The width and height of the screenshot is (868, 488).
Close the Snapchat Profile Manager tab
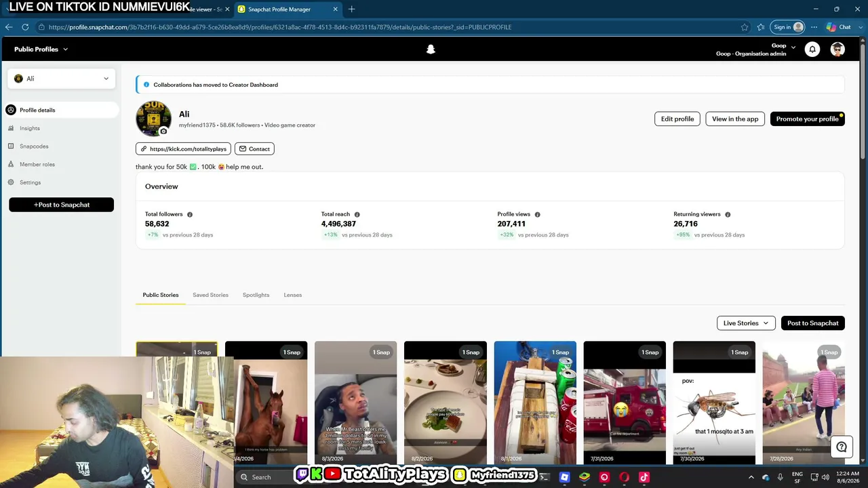[x=335, y=9]
